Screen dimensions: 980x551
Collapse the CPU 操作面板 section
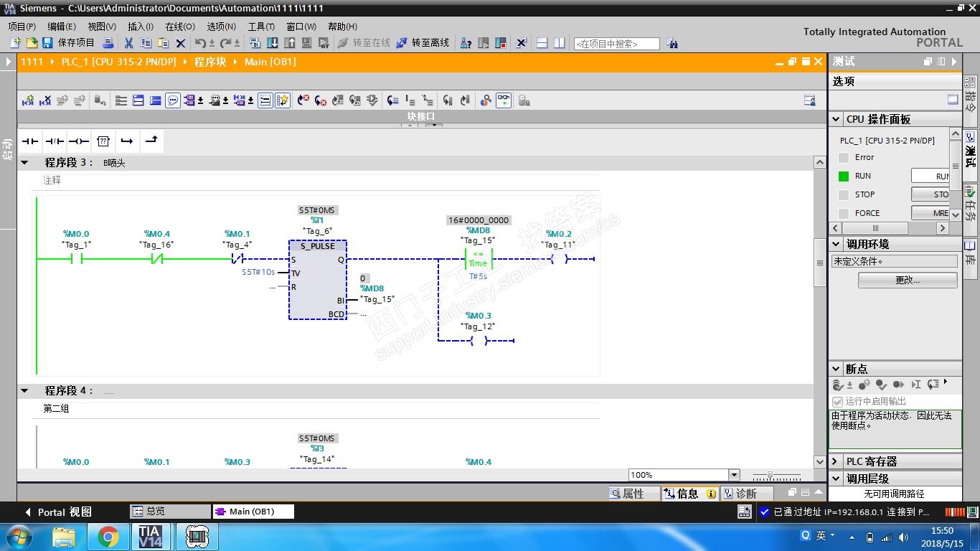[836, 119]
